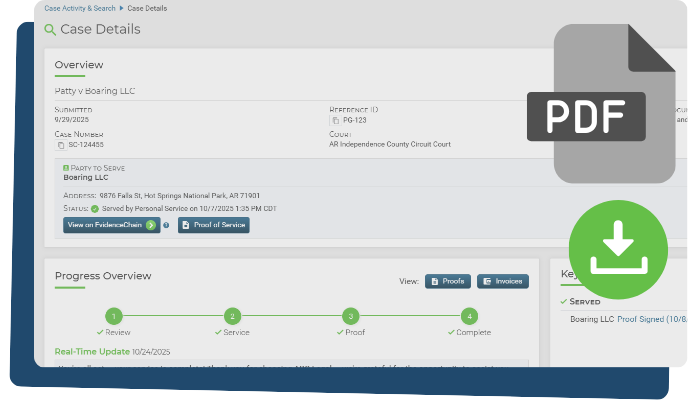Click the Party to Serve icon

pyautogui.click(x=66, y=168)
